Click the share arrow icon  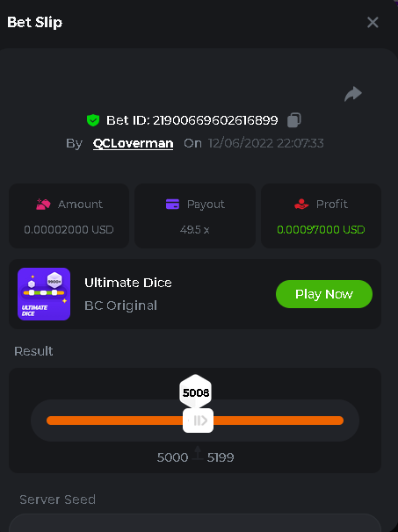pyautogui.click(x=353, y=94)
